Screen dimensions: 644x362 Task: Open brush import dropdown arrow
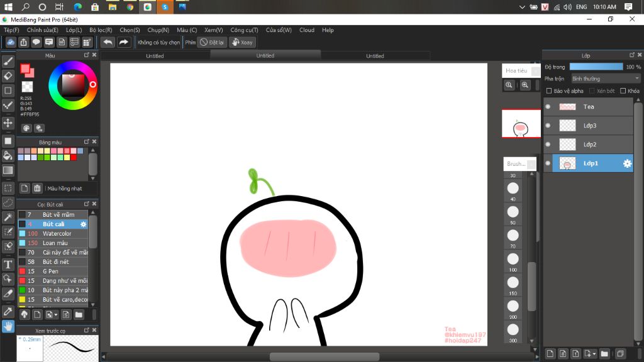(x=55, y=315)
